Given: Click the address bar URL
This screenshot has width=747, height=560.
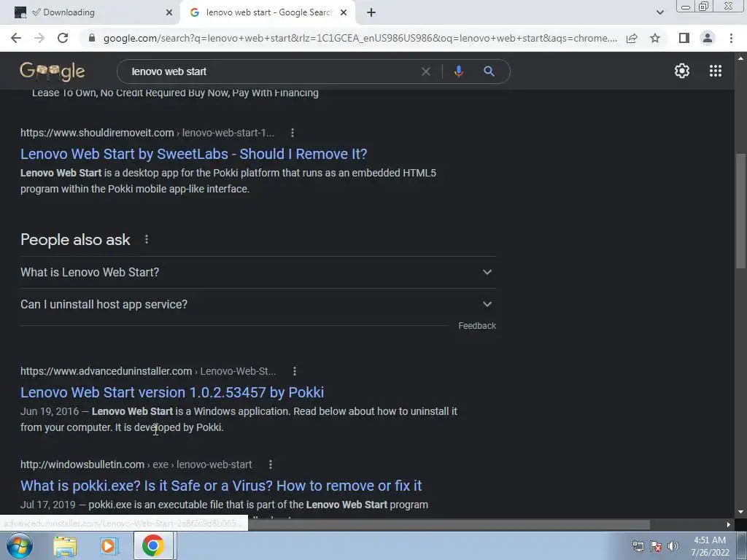Looking at the screenshot, I should [360, 38].
